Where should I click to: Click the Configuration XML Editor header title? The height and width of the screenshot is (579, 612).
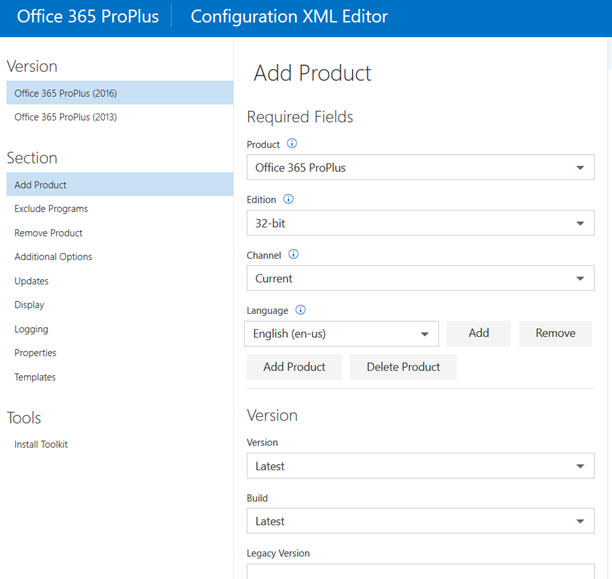click(289, 16)
